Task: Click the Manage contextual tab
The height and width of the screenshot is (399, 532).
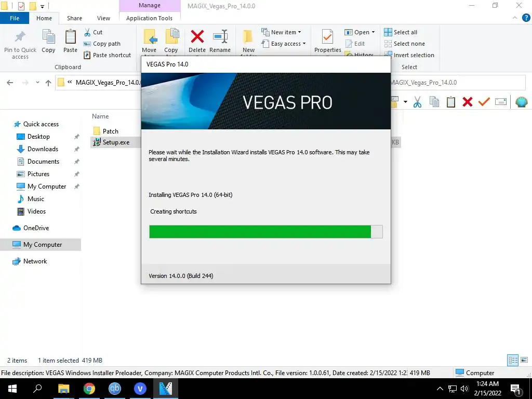Action: 150,5
